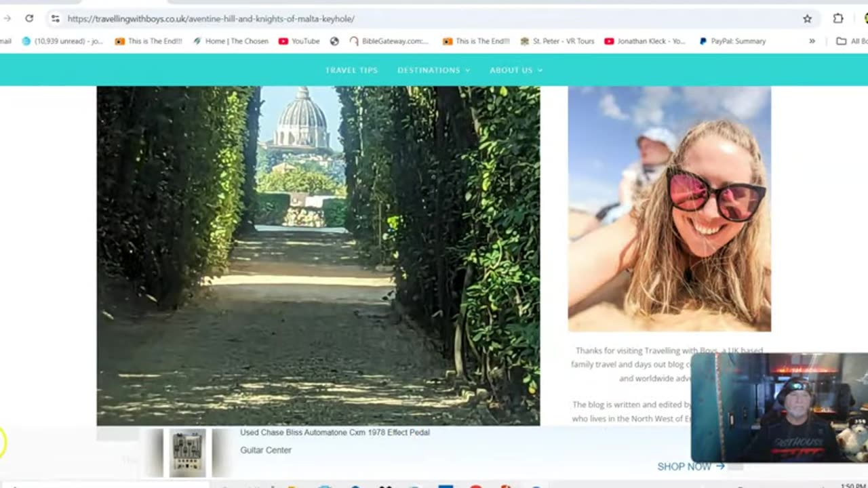Go forward with the browser arrow

coord(7,18)
